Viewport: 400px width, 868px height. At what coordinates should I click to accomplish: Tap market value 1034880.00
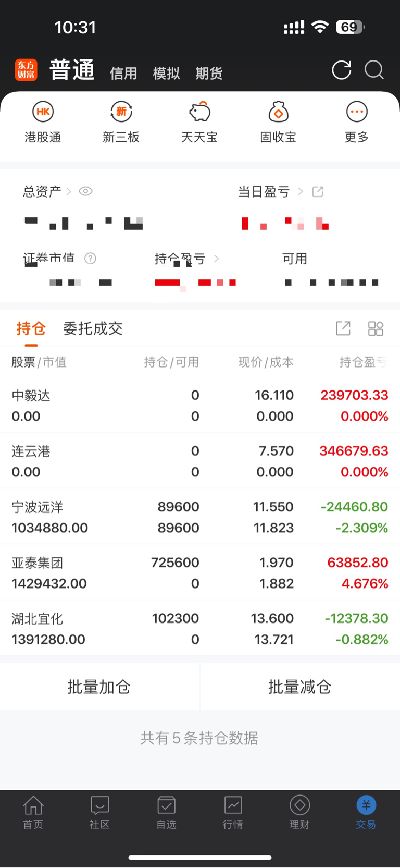coord(49,528)
